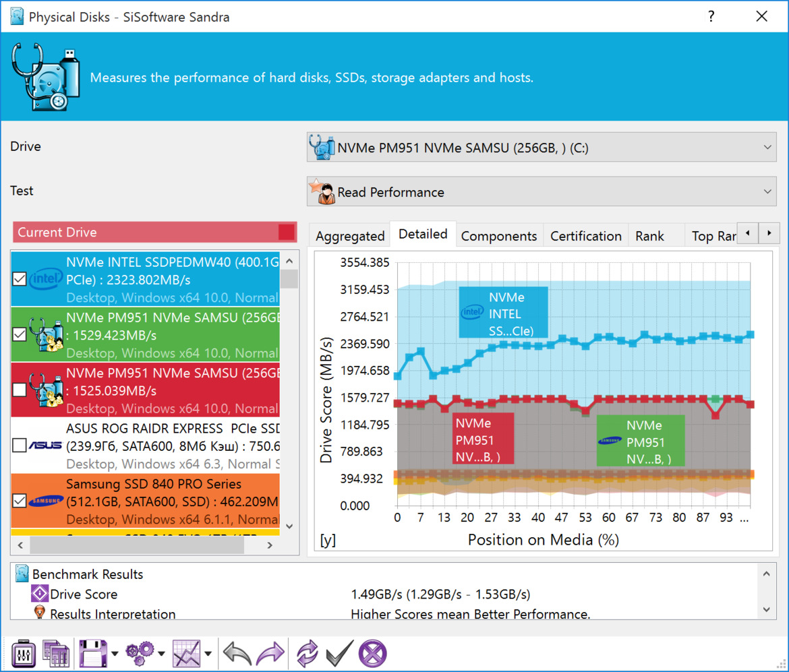789x672 pixels.
Task: Click the Benchmark Results document icon
Action: pyautogui.click(x=22, y=574)
